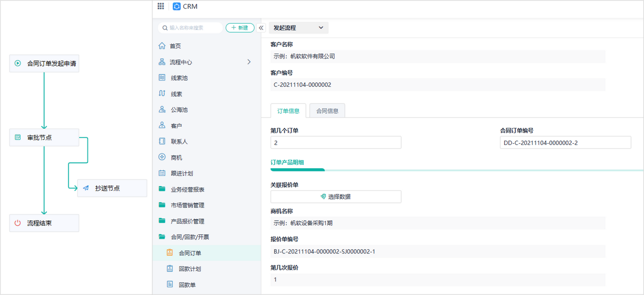Viewport: 644px width, 295px height.
Task: Click the sidebar search input field
Action: pos(190,27)
